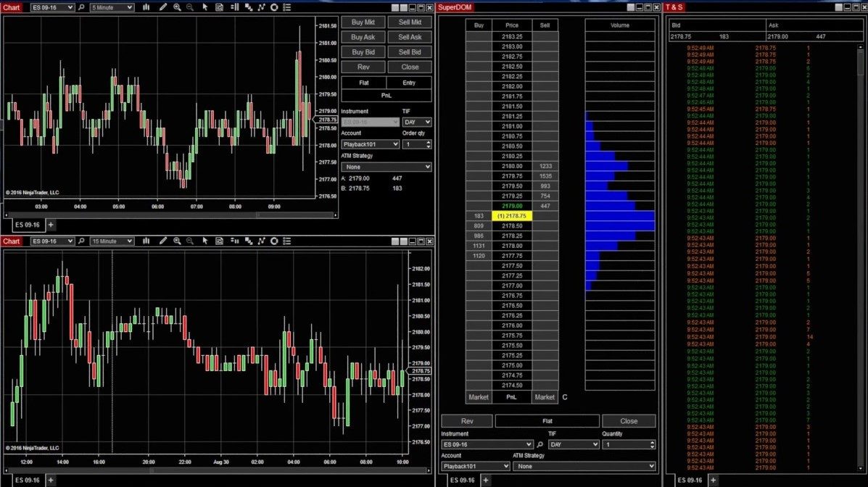Show data box in 15 Minute chart
This screenshot has width=868, height=487.
click(219, 241)
